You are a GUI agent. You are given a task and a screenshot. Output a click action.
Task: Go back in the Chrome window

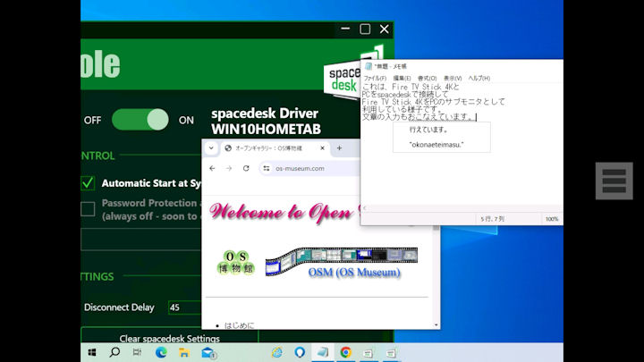tap(212, 168)
